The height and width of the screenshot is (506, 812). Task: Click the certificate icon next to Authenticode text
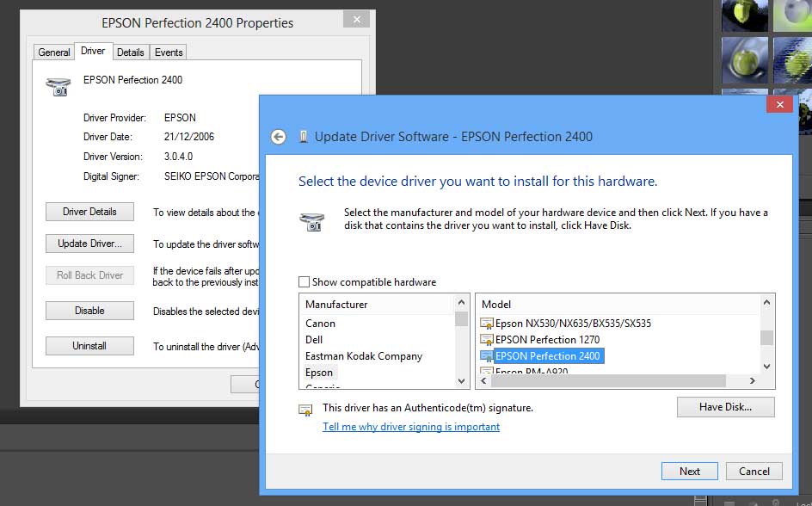[305, 409]
